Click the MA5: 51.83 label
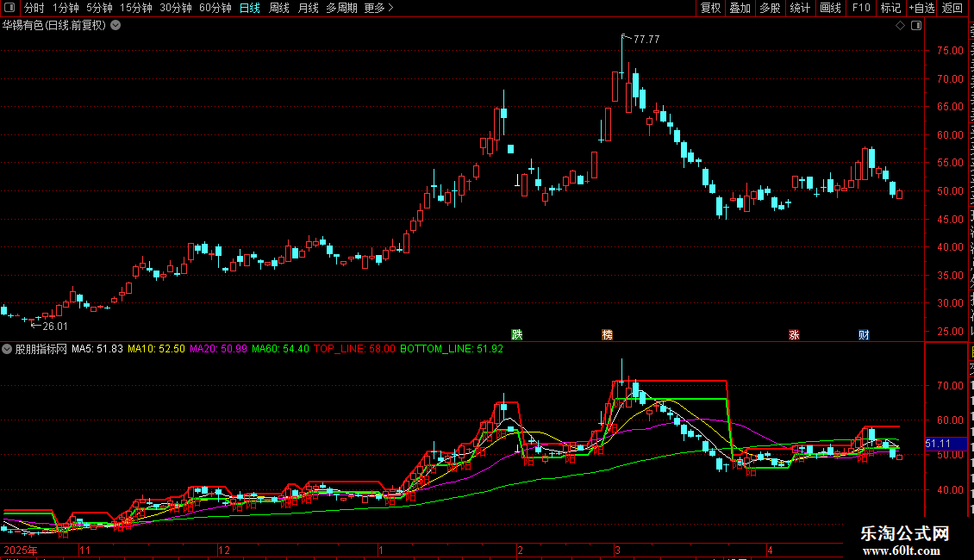Image resolution: width=974 pixels, height=560 pixels. pos(97,349)
